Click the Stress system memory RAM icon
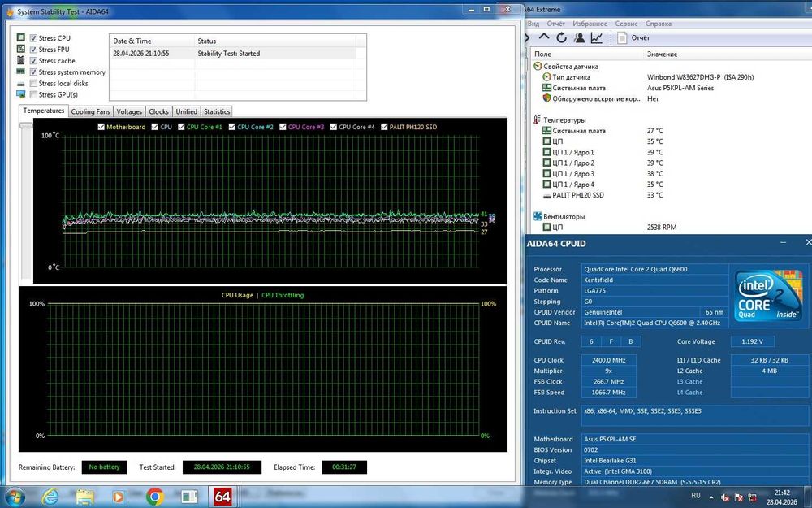812x508 pixels. [21, 72]
